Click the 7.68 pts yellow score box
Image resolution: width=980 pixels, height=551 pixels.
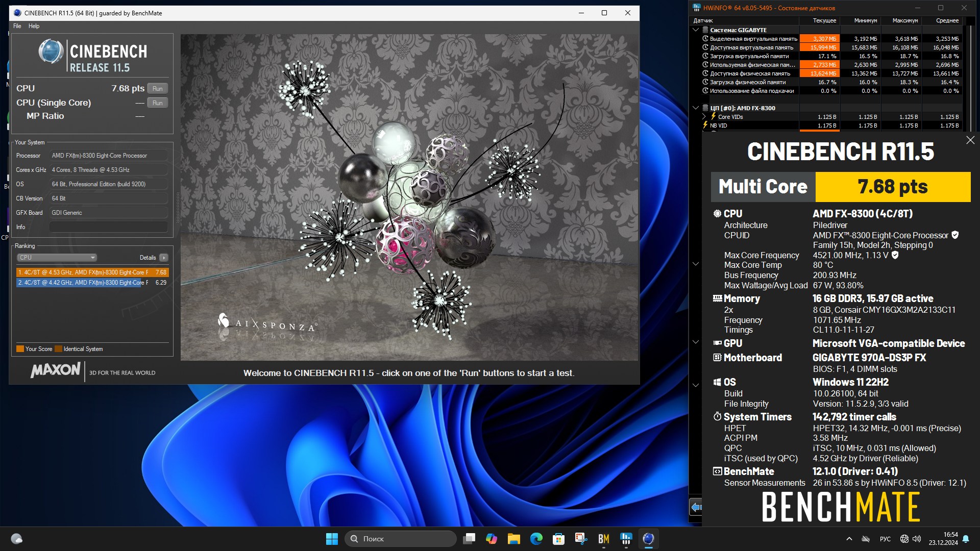click(x=893, y=187)
